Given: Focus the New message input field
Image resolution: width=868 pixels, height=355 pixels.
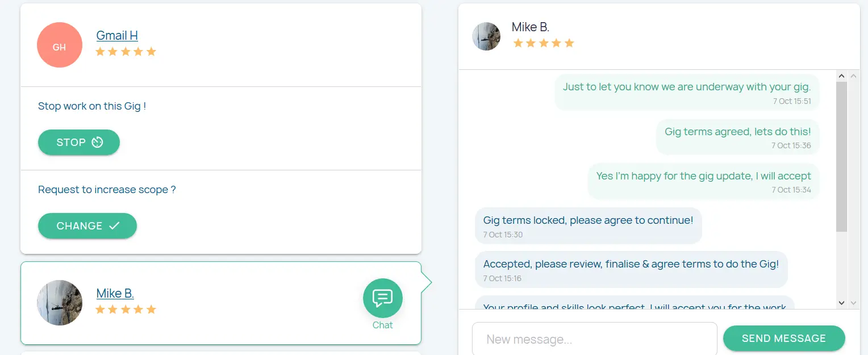Looking at the screenshot, I should click(594, 340).
